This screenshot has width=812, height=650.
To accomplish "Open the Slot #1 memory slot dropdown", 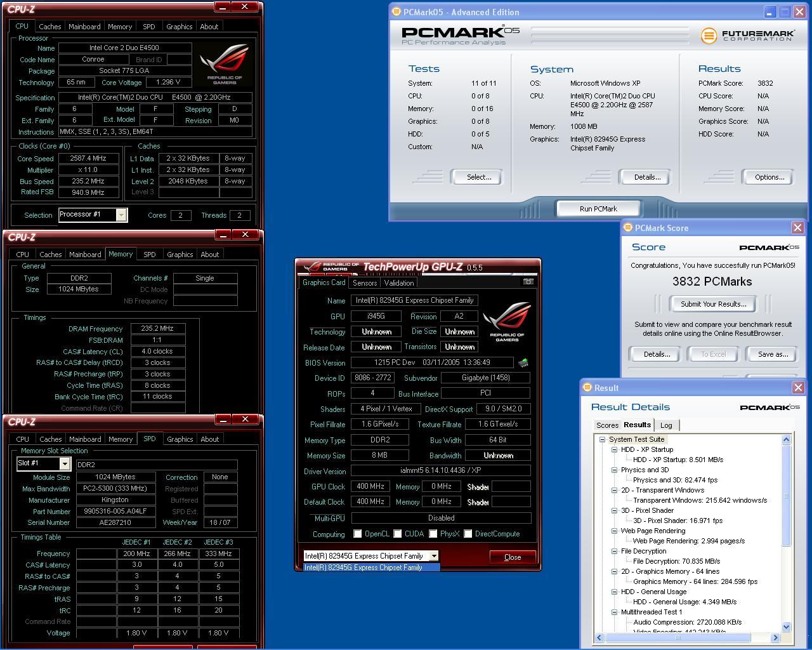I will click(64, 464).
